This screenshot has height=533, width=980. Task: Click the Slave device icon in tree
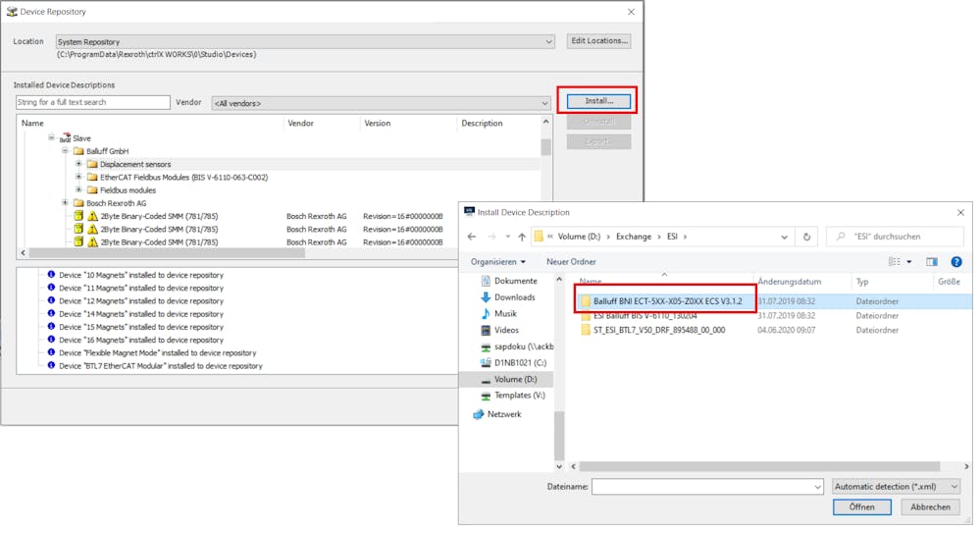click(65, 138)
